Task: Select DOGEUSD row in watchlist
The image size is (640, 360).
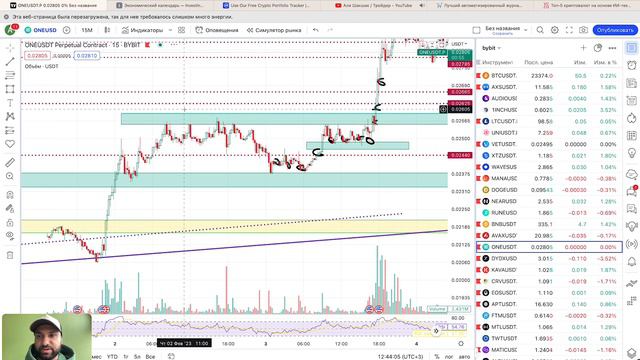Action: click(x=549, y=190)
